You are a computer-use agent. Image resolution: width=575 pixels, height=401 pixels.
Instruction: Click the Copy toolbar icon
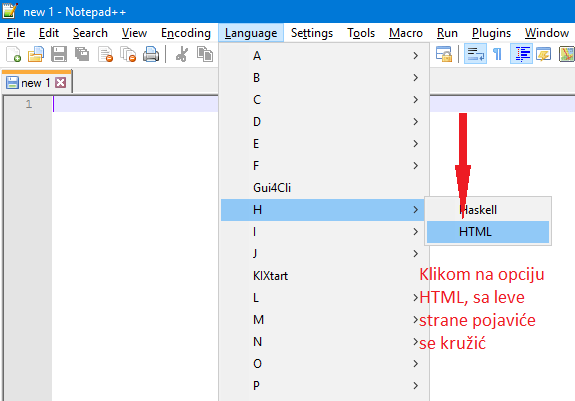coord(205,54)
